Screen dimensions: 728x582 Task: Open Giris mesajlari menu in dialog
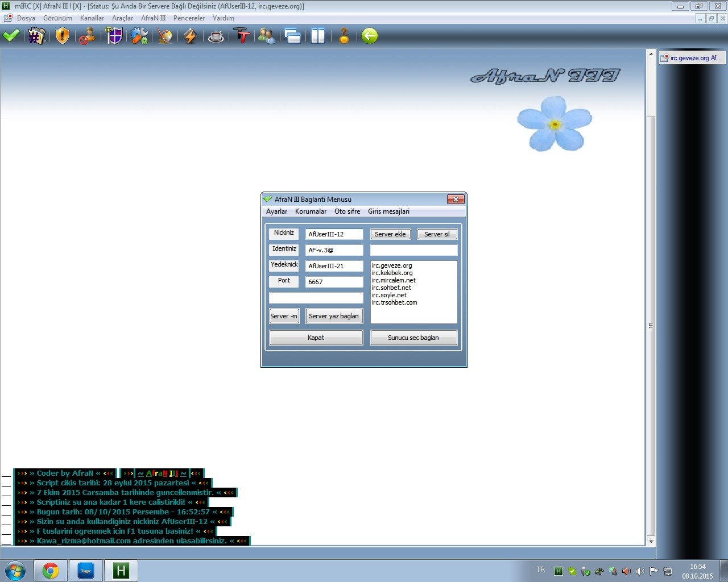point(388,211)
